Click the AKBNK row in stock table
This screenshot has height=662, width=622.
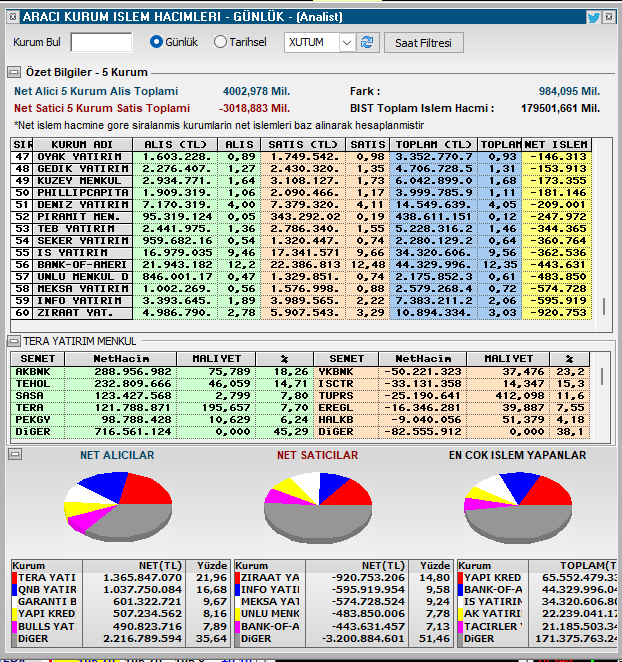coord(162,372)
